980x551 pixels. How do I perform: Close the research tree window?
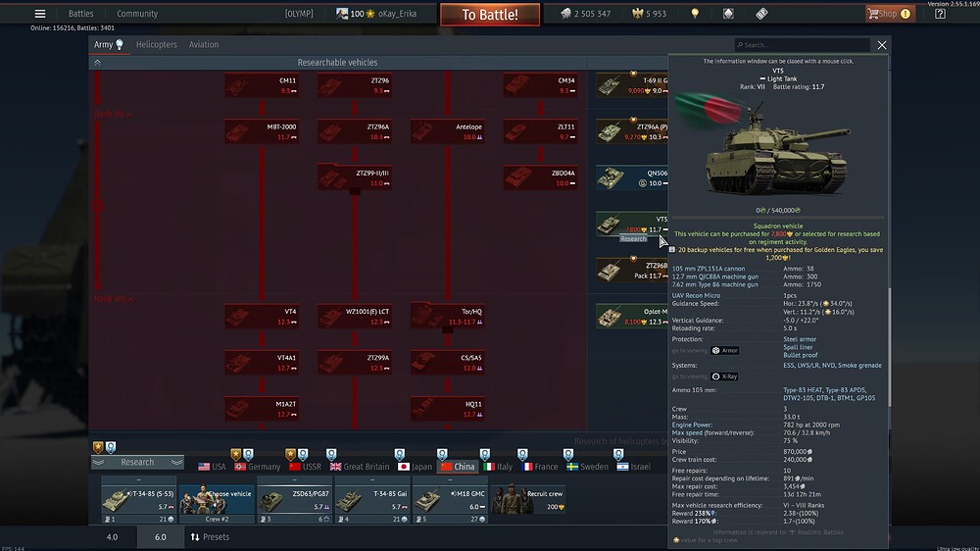[x=882, y=45]
